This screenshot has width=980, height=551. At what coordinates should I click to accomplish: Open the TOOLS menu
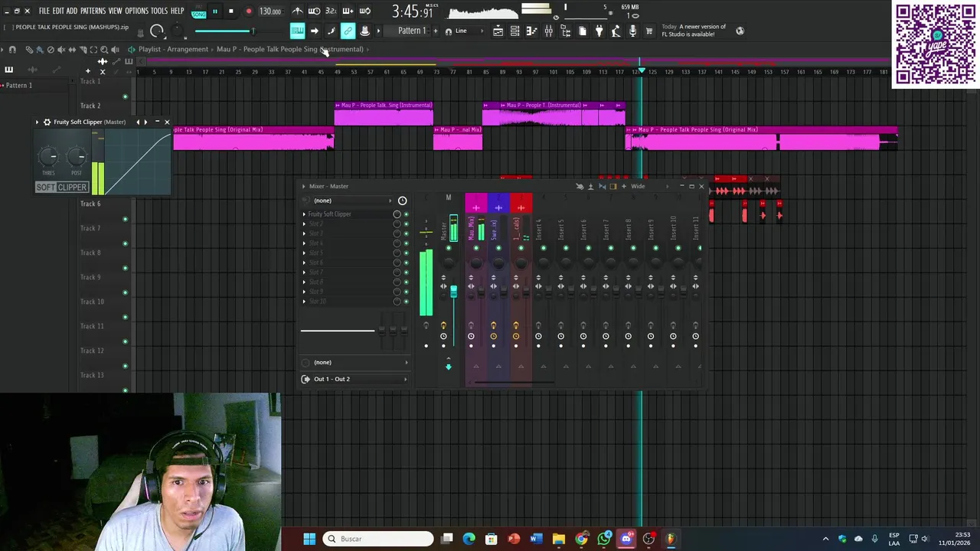point(159,11)
